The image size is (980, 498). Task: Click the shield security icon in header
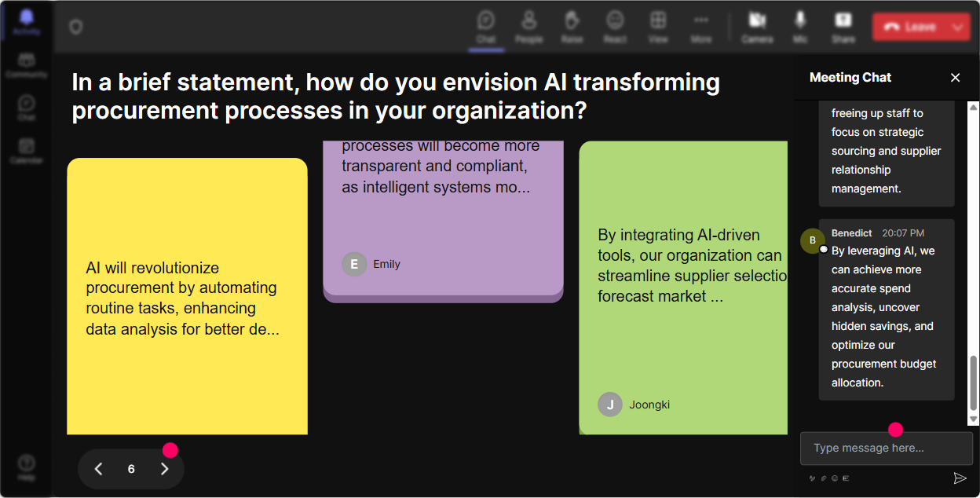coord(75,27)
